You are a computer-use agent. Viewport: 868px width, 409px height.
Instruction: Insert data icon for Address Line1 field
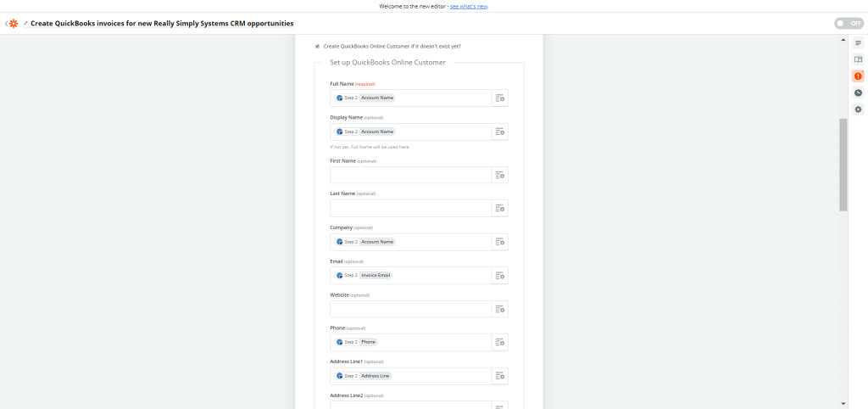(x=500, y=376)
